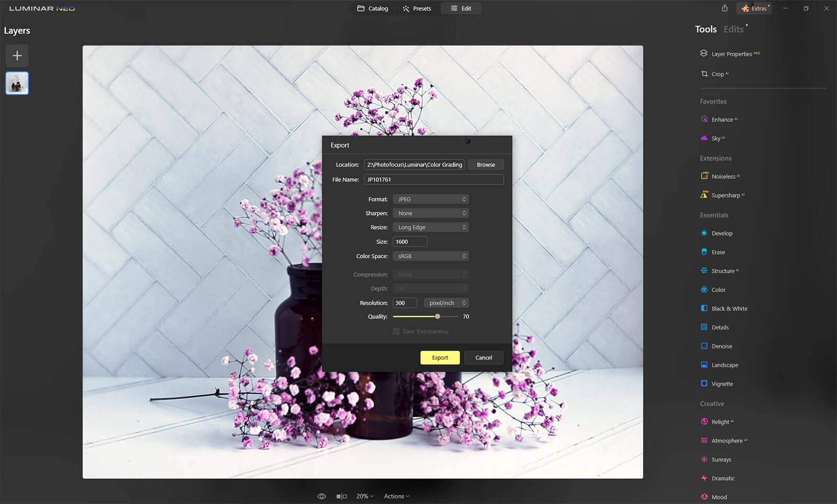Expand the Resize dropdown showing Long Edge
Viewport: 837px width, 504px height.
tap(431, 227)
